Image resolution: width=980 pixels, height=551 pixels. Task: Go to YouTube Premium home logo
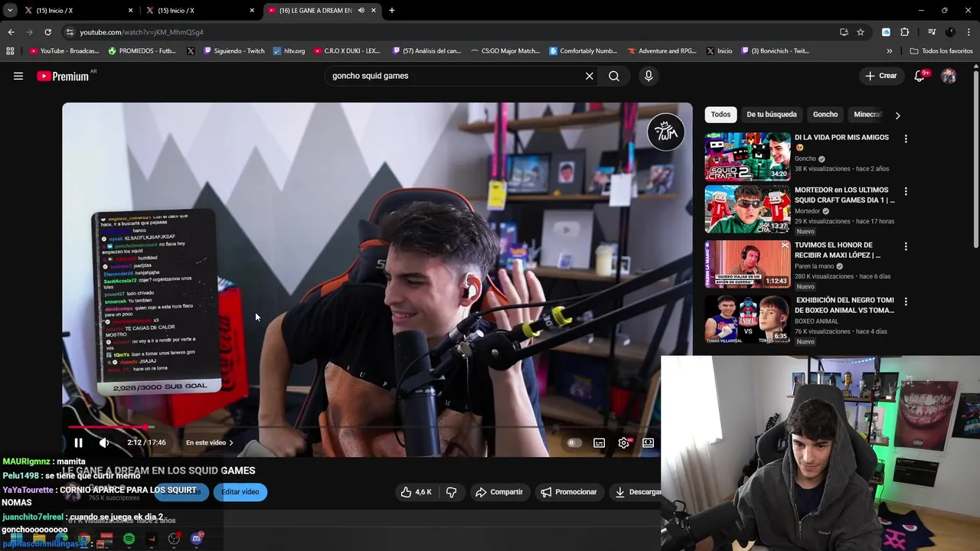[63, 76]
